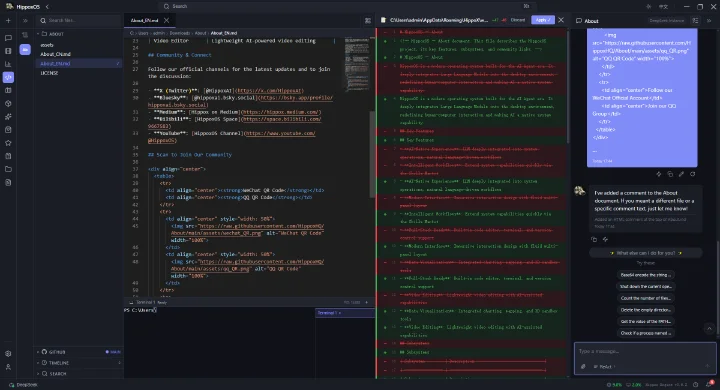Apply the diff changes
Image resolution: width=720 pixels, height=390 pixels.
[x=543, y=20]
